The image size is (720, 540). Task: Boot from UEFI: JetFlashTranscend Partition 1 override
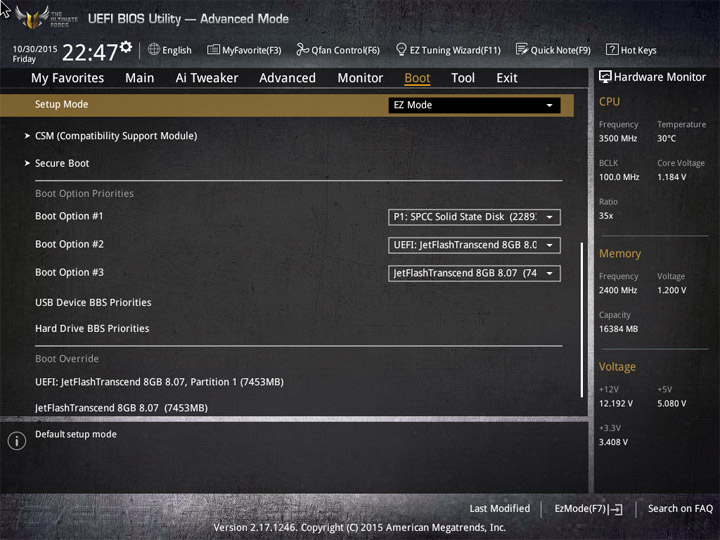point(159,382)
